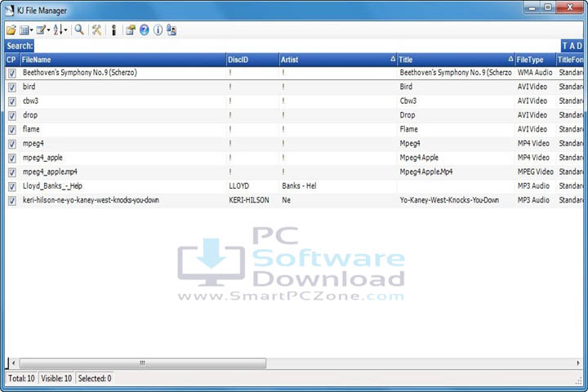Select the file name 'flame'
Screen dimensions: 588x392
pyautogui.click(x=31, y=129)
